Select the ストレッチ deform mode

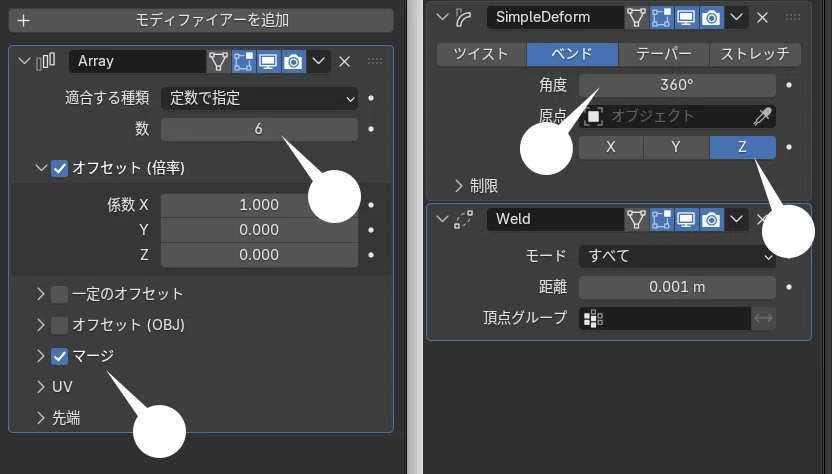tap(755, 54)
